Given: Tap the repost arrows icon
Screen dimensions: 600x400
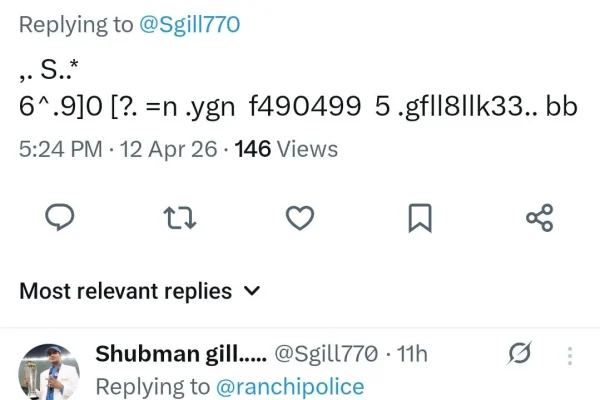Looking at the screenshot, I should click(x=180, y=218).
